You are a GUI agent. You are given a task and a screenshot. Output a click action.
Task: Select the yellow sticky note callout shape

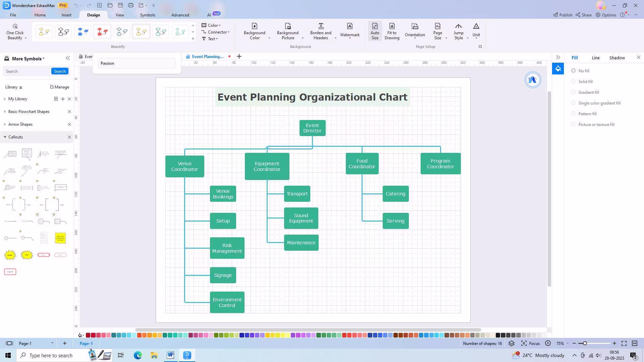[60, 238]
